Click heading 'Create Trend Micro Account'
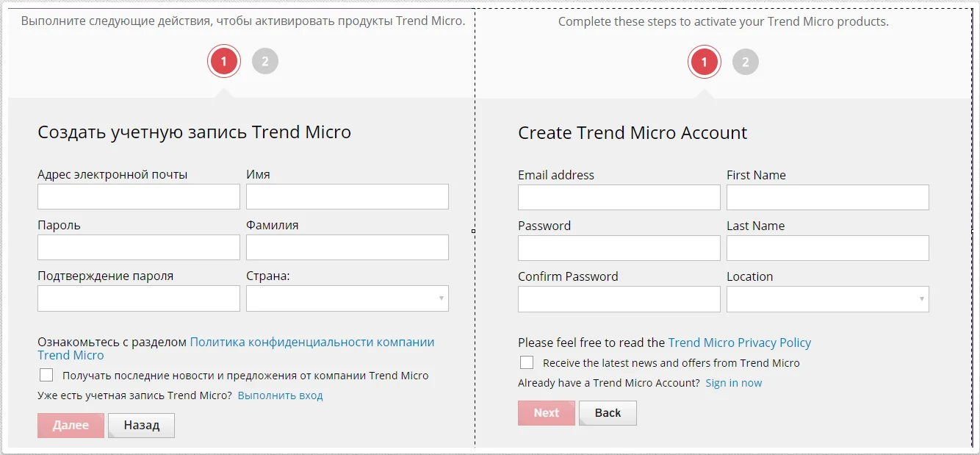This screenshot has width=980, height=455. tap(633, 133)
